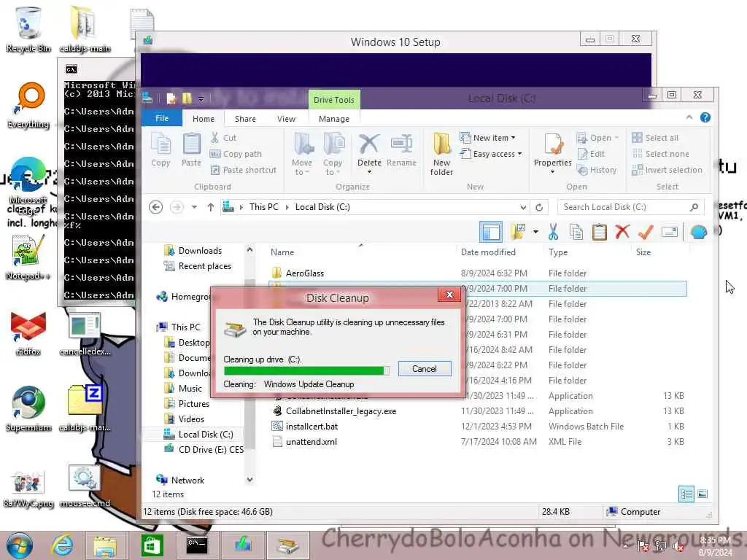The width and height of the screenshot is (747, 560).
Task: Click the Start orb on taskbar
Action: [19, 545]
